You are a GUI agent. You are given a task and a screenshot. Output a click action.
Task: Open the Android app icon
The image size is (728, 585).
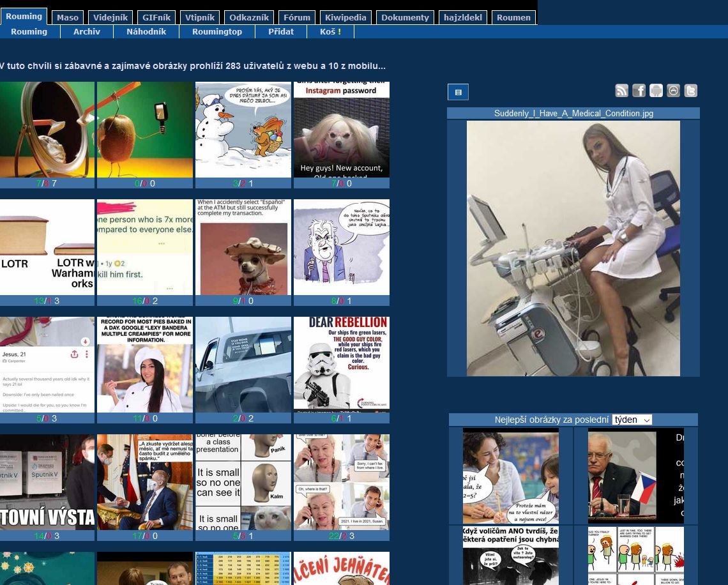click(x=656, y=91)
